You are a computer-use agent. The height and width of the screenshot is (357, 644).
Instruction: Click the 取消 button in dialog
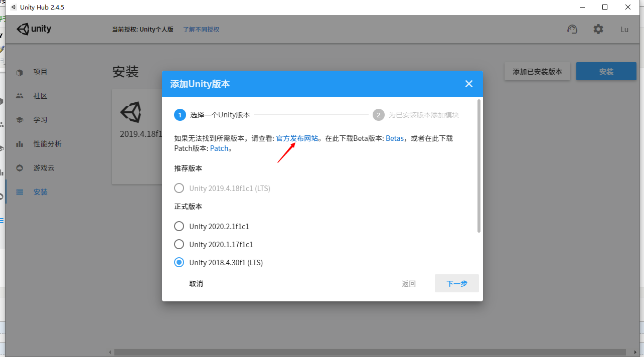point(196,284)
